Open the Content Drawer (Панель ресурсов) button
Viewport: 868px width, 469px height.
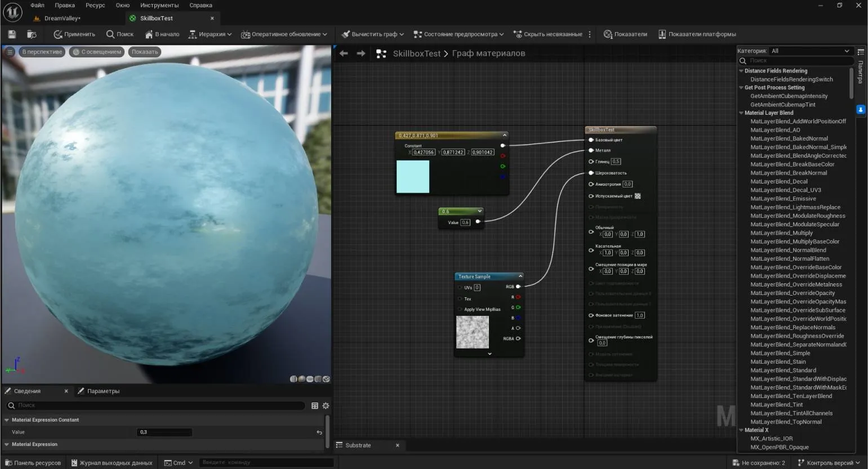[32, 463]
